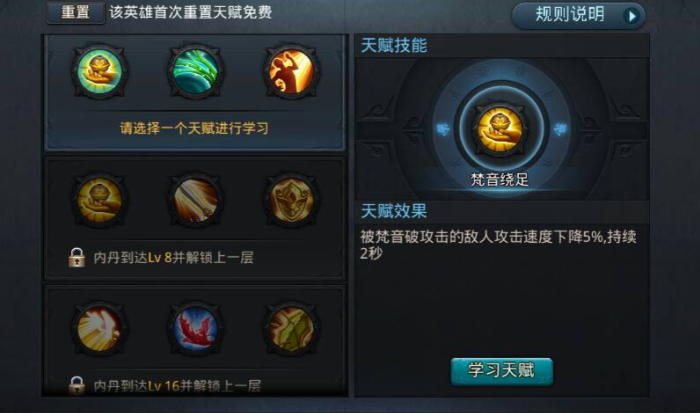Choose the green slash talent icon
This screenshot has width=700, height=413.
click(196, 71)
